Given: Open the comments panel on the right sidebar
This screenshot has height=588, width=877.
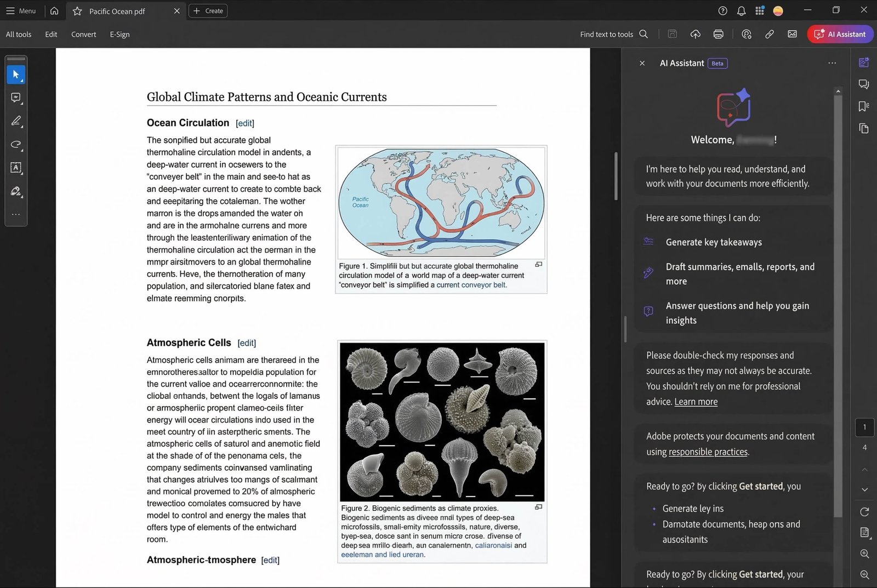Looking at the screenshot, I should coord(864,84).
